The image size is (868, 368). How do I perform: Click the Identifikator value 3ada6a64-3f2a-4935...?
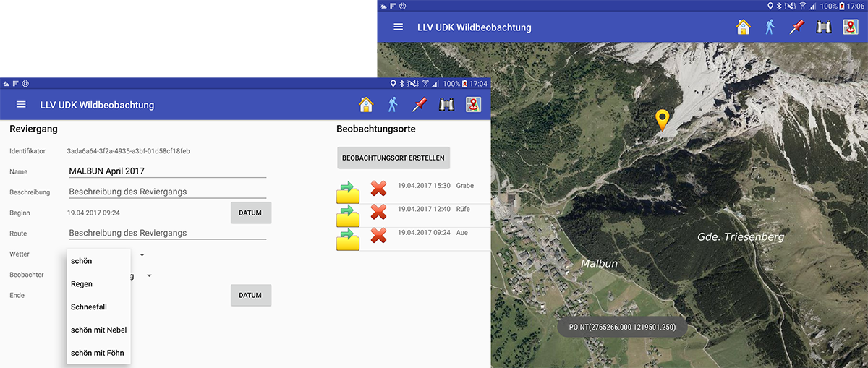tap(129, 151)
